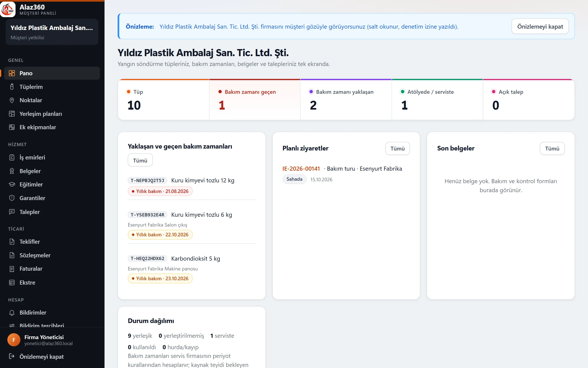Click Tümü in Planlı ziyaretler card
The image size is (588, 368).
coord(397,149)
